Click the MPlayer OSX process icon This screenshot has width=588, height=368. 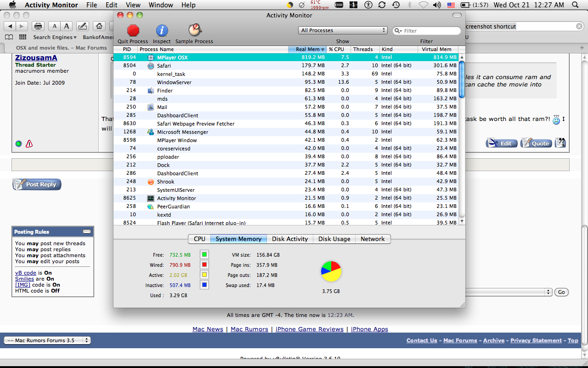[x=151, y=57]
